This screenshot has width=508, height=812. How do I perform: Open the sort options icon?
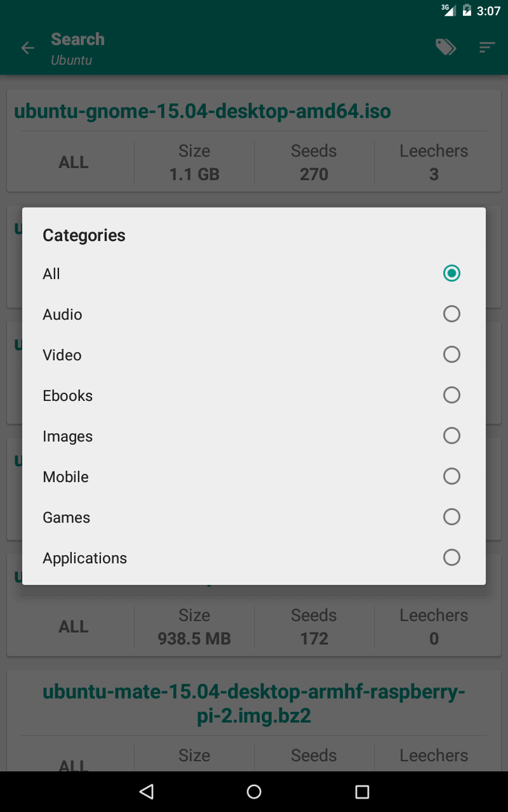click(487, 47)
